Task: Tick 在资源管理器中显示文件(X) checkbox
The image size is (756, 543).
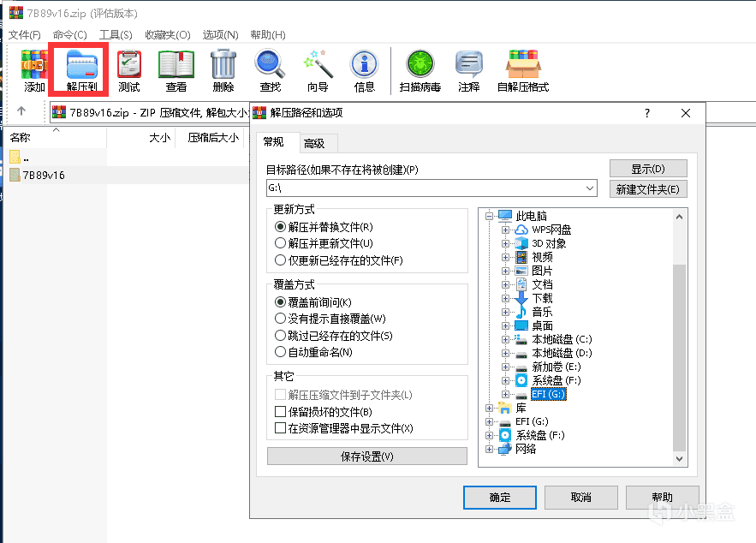Action: click(x=280, y=428)
